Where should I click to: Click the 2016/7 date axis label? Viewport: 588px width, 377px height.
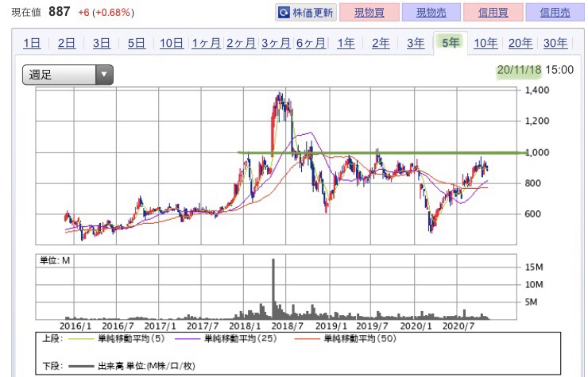coord(118,326)
